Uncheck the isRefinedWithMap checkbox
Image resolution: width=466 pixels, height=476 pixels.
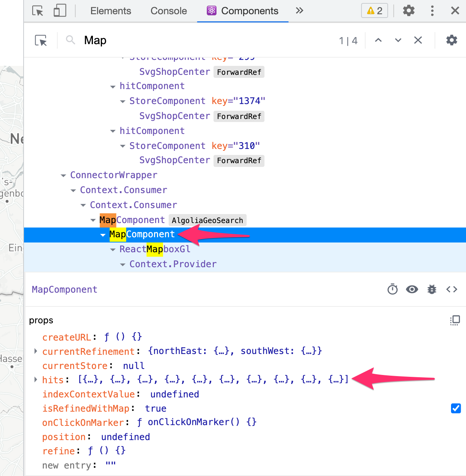[456, 408]
